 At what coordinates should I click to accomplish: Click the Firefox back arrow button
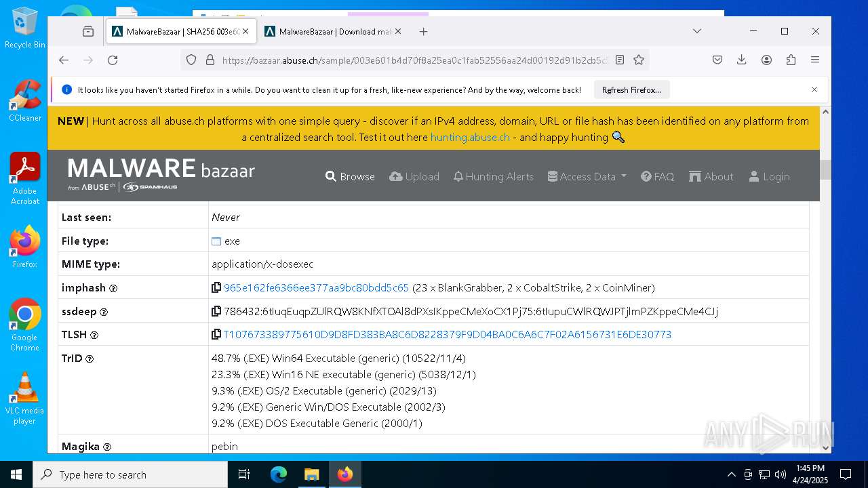[x=64, y=60]
